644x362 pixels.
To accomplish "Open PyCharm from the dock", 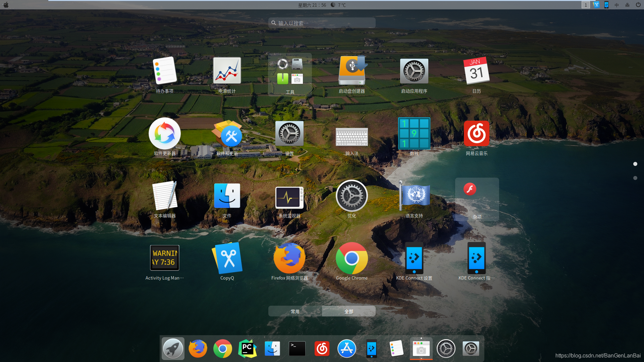I will (x=247, y=349).
